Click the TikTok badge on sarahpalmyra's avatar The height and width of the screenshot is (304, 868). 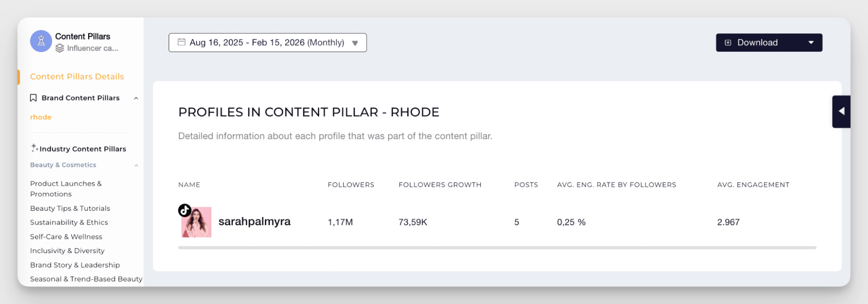185,210
